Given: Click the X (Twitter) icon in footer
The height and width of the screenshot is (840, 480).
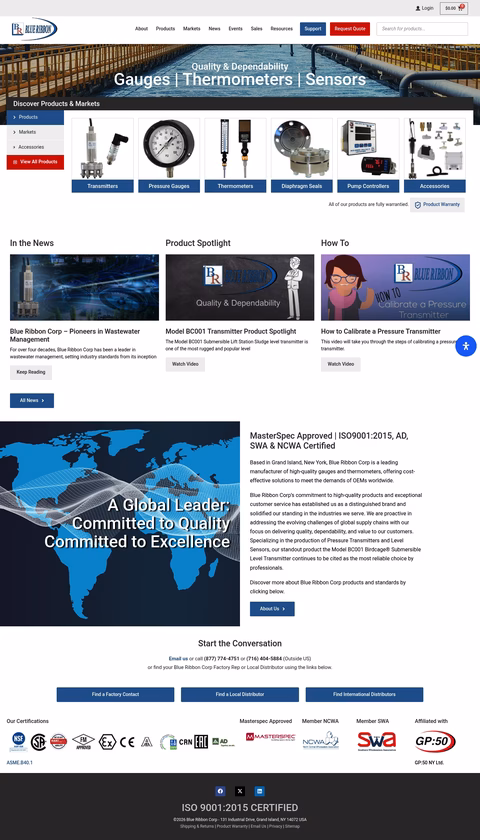Looking at the screenshot, I should [x=240, y=791].
